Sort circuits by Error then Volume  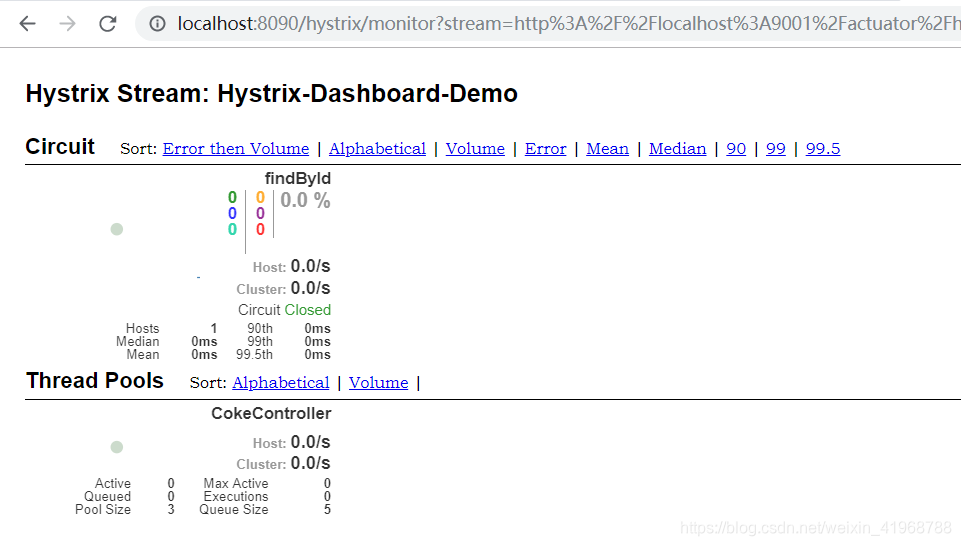[236, 148]
